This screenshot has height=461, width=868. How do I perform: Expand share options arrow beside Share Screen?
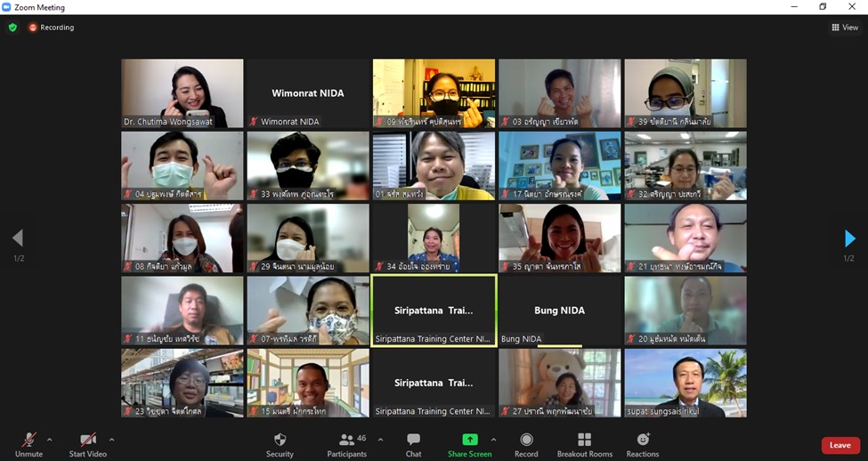(x=493, y=439)
